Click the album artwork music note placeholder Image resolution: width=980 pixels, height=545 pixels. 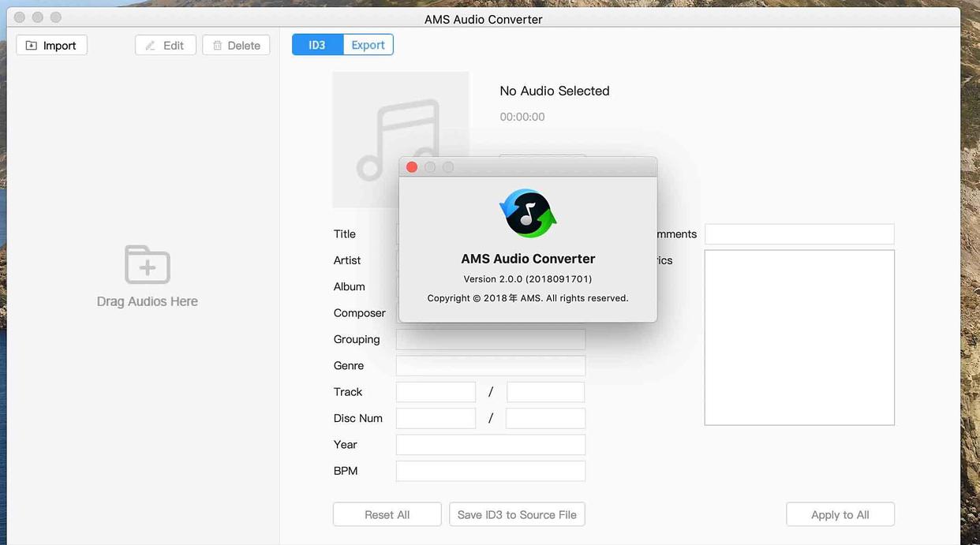point(400,140)
